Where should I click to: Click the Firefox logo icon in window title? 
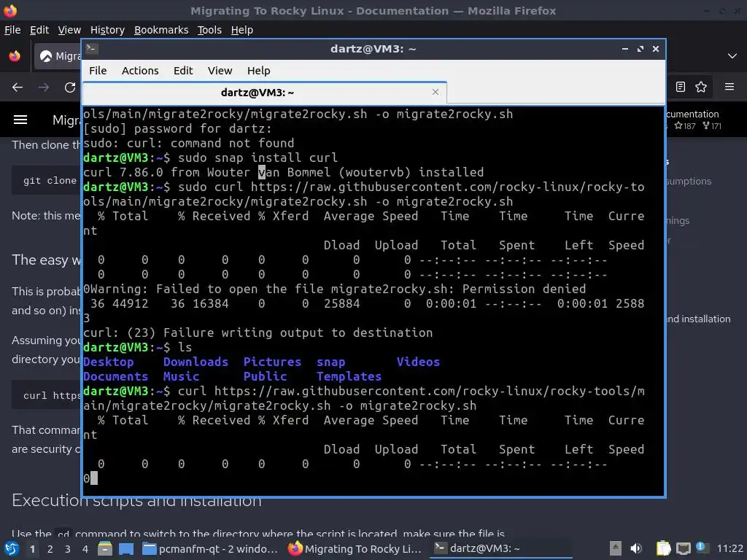(x=10, y=10)
